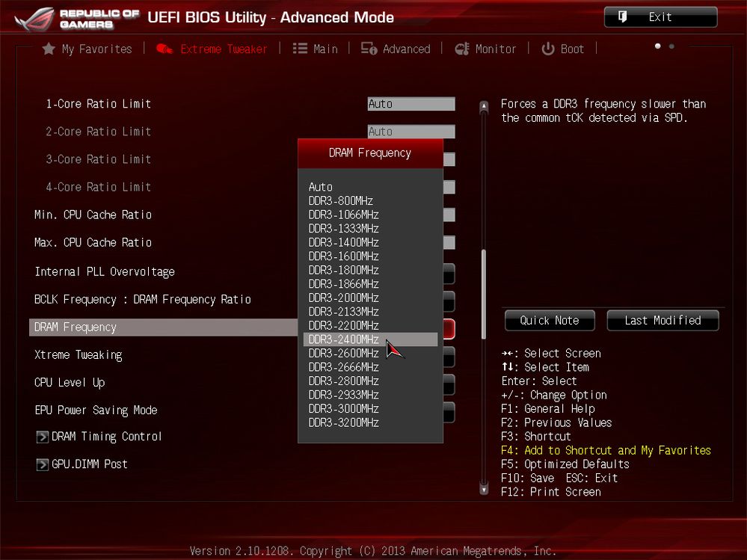Choose Auto in DRAM Frequency popup
Viewport: 747px width, 560px height.
[321, 187]
